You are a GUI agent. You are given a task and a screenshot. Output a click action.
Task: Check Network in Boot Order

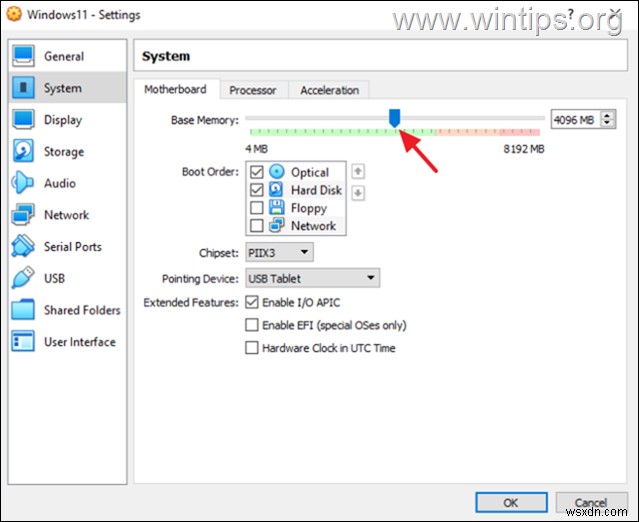(x=256, y=225)
